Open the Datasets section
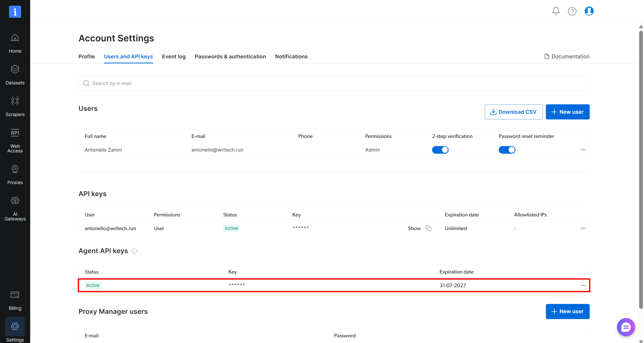The height and width of the screenshot is (343, 644). click(x=15, y=75)
